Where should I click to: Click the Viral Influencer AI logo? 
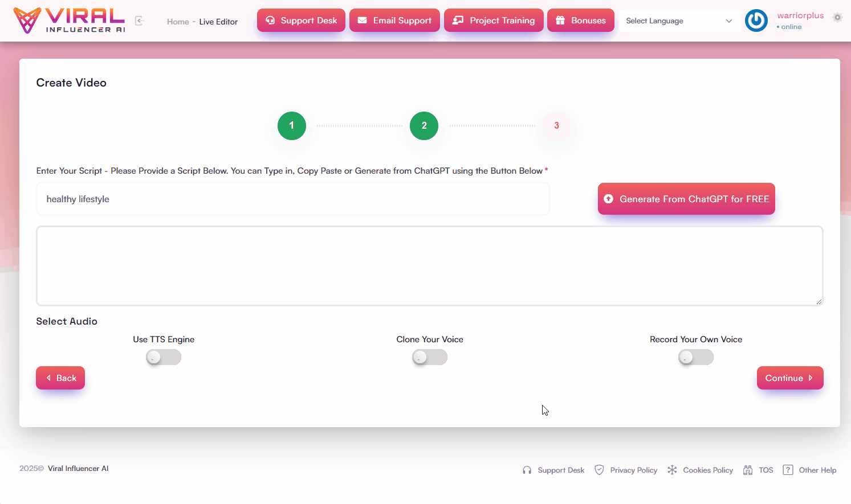69,21
